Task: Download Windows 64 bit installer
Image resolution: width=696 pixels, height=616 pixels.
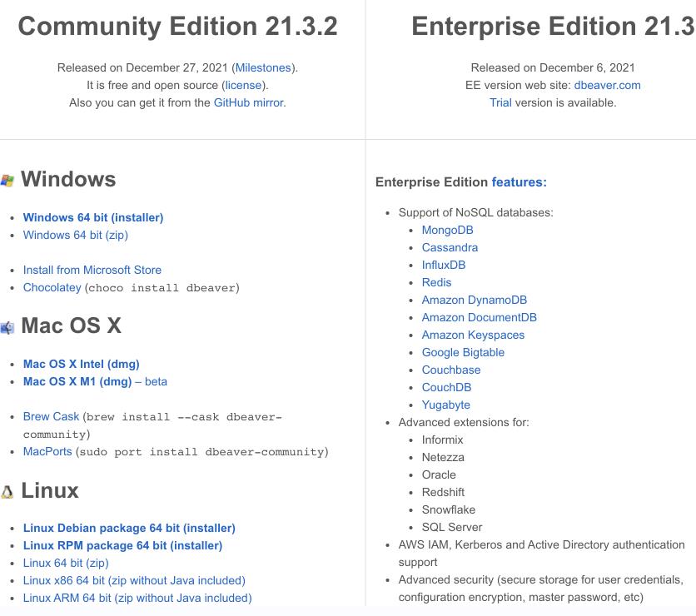Action: 93,217
